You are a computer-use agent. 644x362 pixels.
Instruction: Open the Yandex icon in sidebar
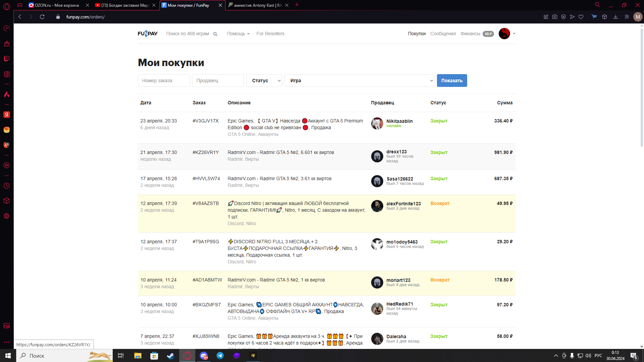[7, 115]
